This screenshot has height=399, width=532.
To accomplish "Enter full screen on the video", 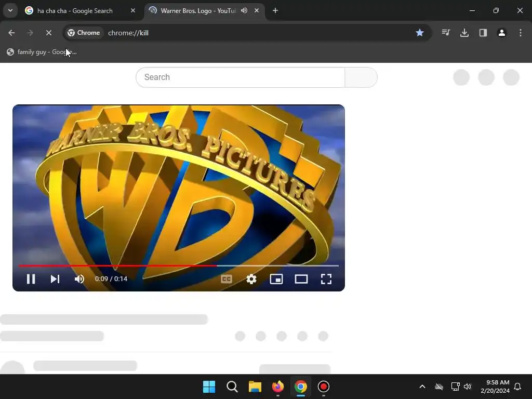I will 326,279.
